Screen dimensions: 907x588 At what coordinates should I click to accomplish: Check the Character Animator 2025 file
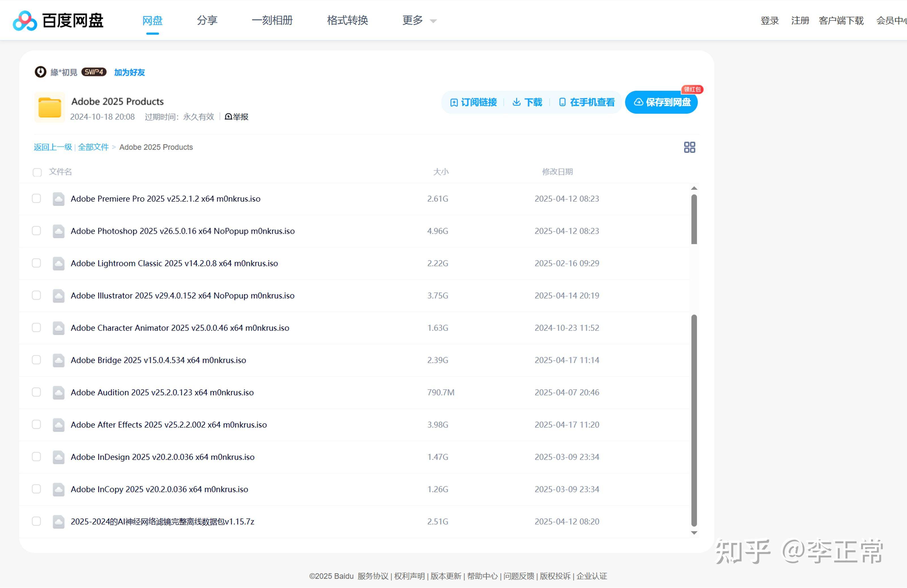pyautogui.click(x=36, y=327)
